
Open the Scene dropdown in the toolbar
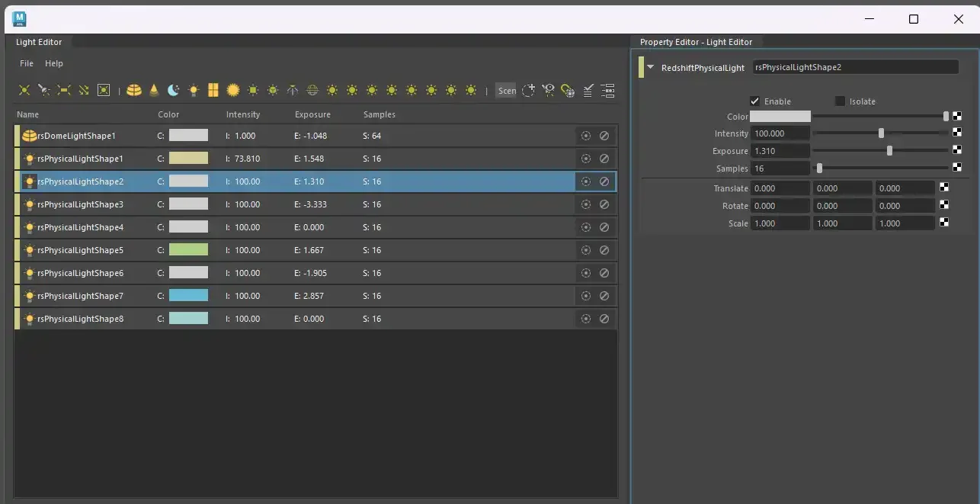coord(506,90)
